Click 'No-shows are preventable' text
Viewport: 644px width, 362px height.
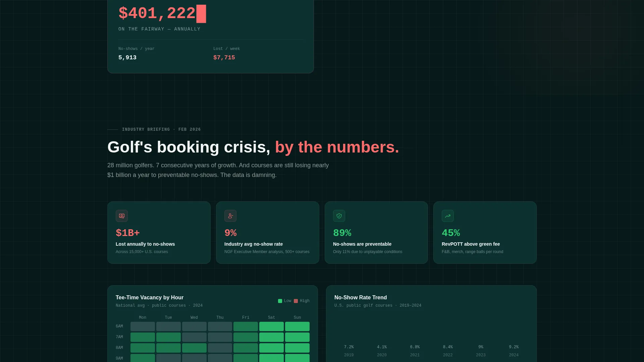[362, 244]
